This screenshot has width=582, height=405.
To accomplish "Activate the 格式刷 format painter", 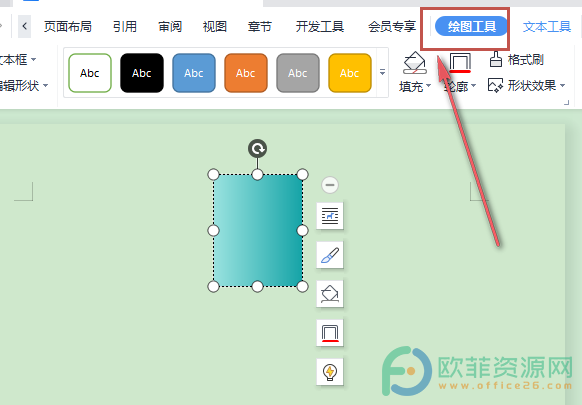I will pyautogui.click(x=516, y=59).
